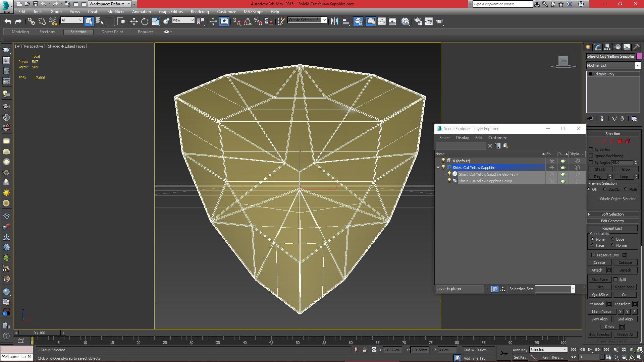Select SubObj preview selection radio
Image resolution: width=644 pixels, height=362 pixels.
point(605,189)
